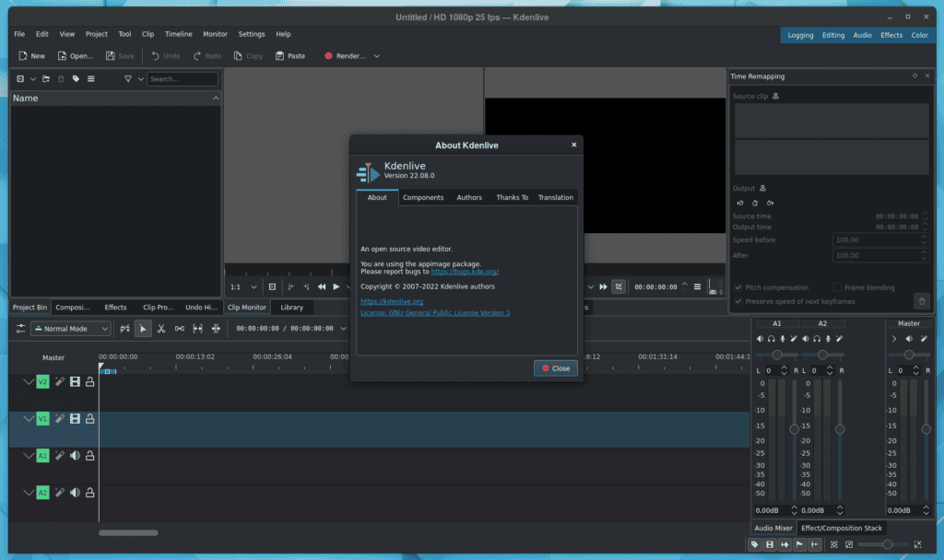Viewport: 944px width, 560px height.
Task: Click the Master button above the timeline tracks
Action: click(53, 357)
